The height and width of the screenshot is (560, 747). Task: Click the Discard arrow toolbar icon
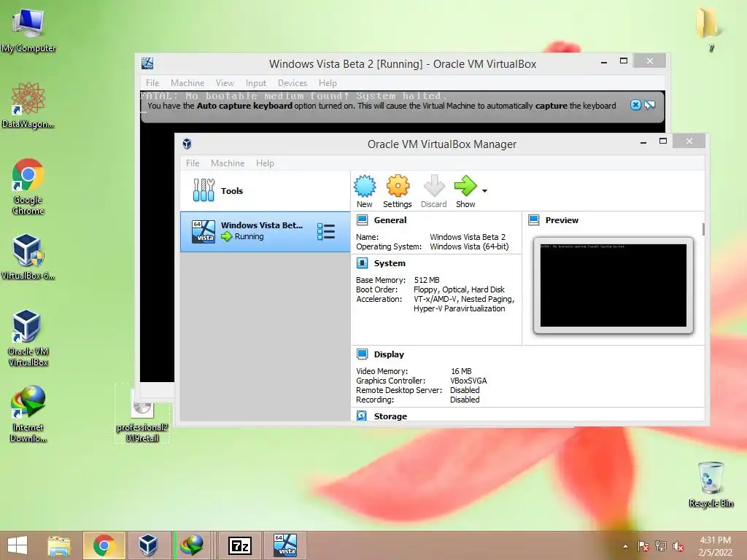[x=433, y=186]
